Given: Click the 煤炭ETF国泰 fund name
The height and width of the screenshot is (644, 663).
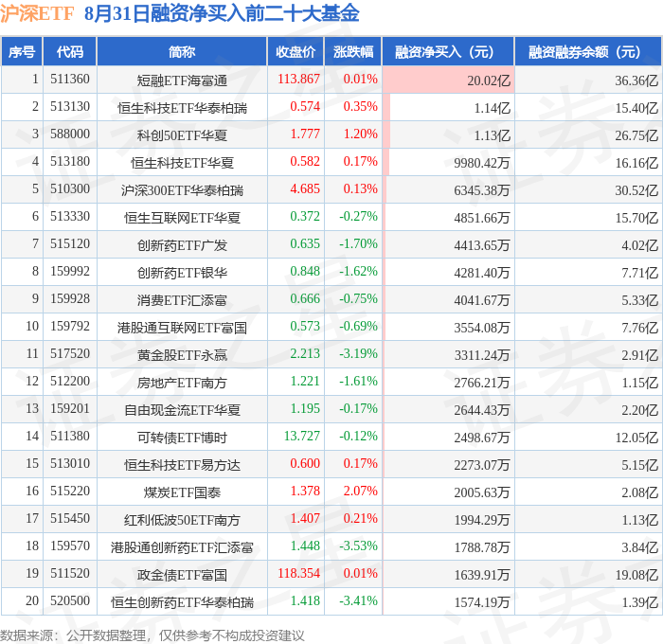Looking at the screenshot, I should click(x=182, y=492).
